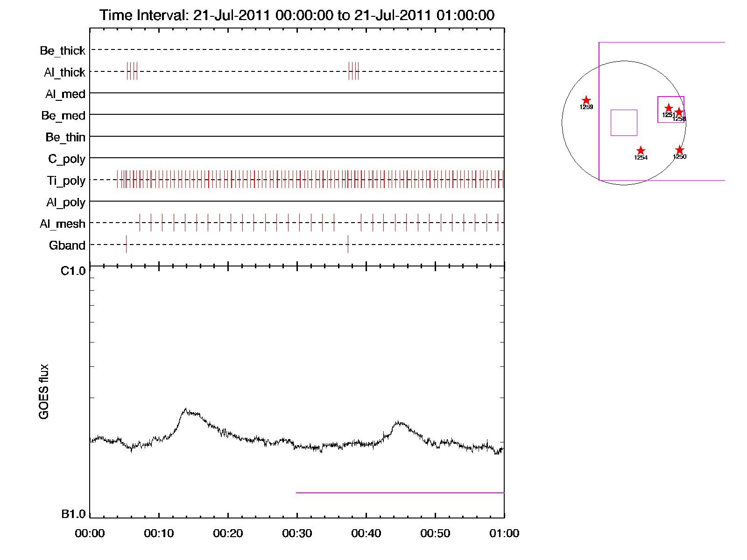The image size is (747, 560).
Task: Click the red Gband tick near 00:05
Action: [x=126, y=245]
